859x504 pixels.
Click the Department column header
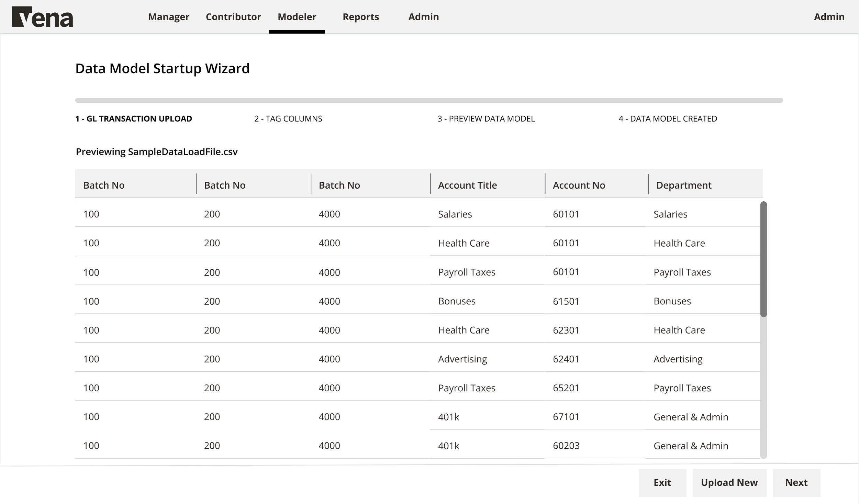click(683, 185)
